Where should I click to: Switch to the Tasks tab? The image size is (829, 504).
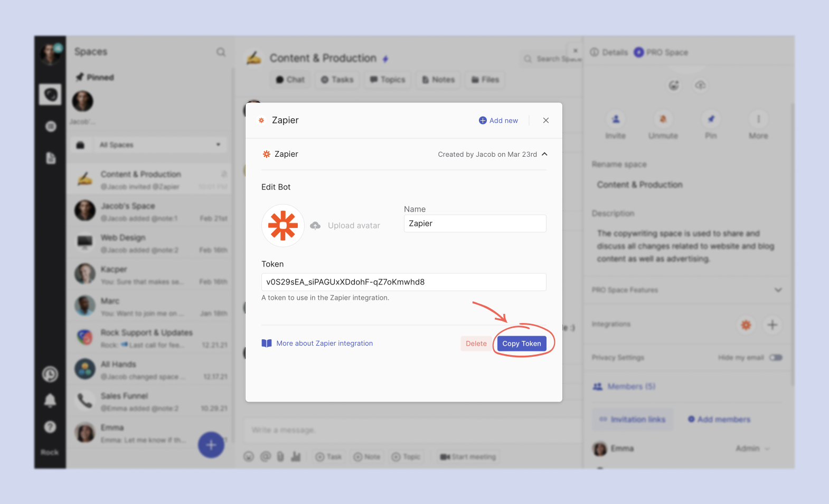(x=337, y=80)
